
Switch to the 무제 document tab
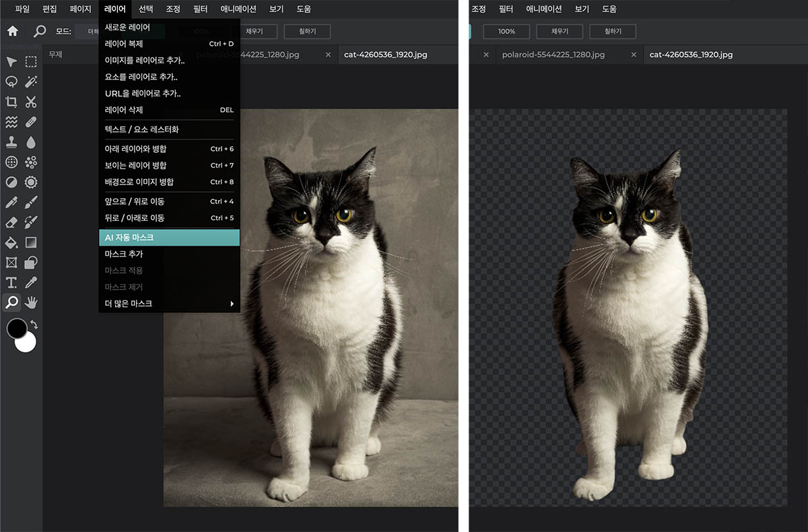(55, 55)
